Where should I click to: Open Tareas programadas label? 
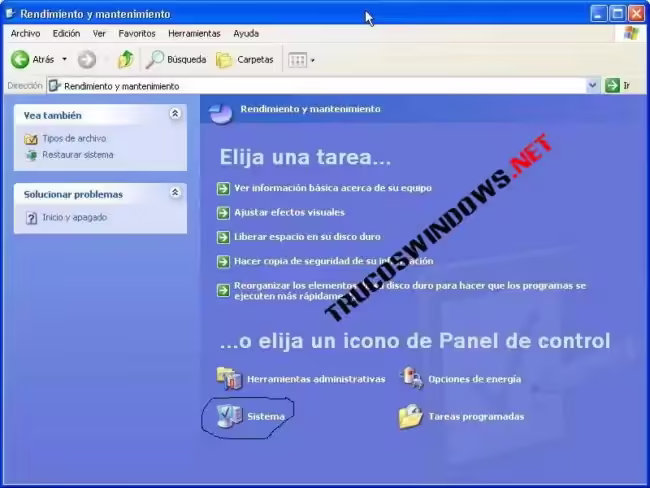(x=476, y=416)
